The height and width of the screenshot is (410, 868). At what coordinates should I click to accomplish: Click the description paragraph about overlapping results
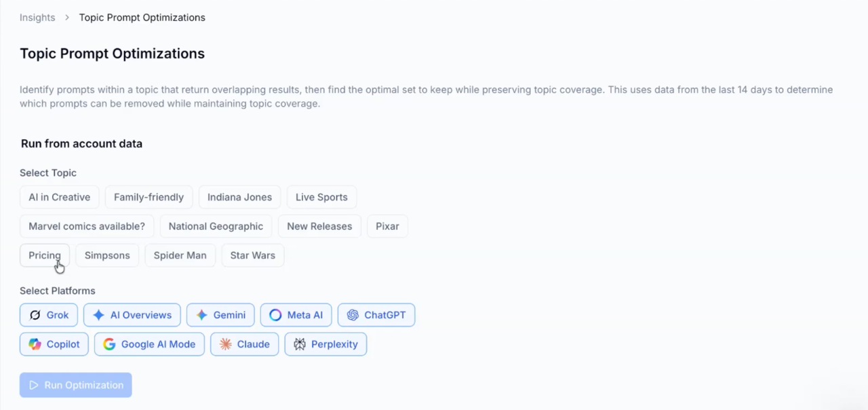point(426,96)
